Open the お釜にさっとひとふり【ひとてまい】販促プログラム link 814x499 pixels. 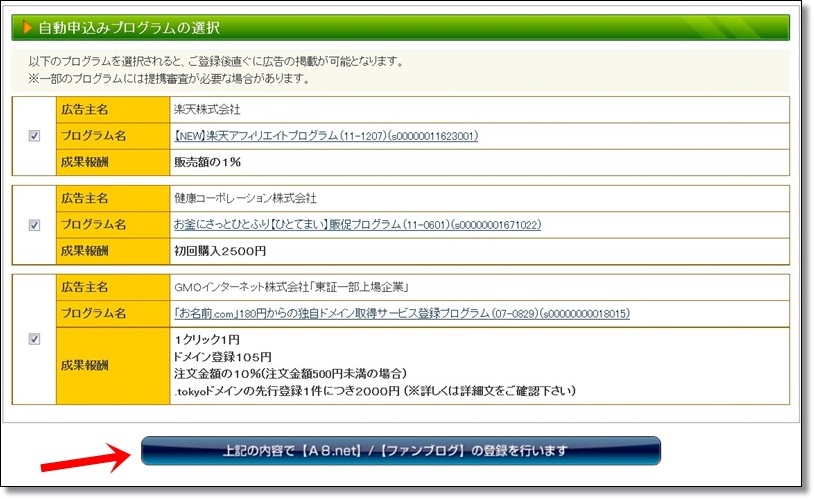357,225
